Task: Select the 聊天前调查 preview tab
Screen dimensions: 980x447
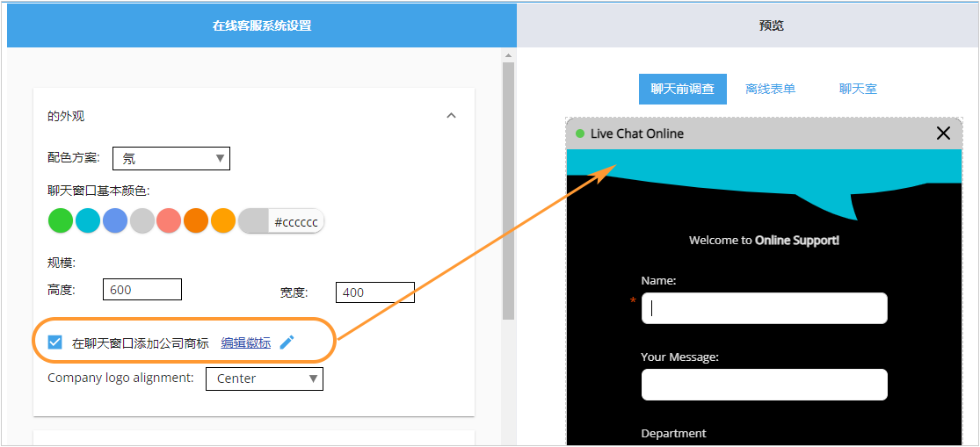Action: pyautogui.click(x=683, y=89)
